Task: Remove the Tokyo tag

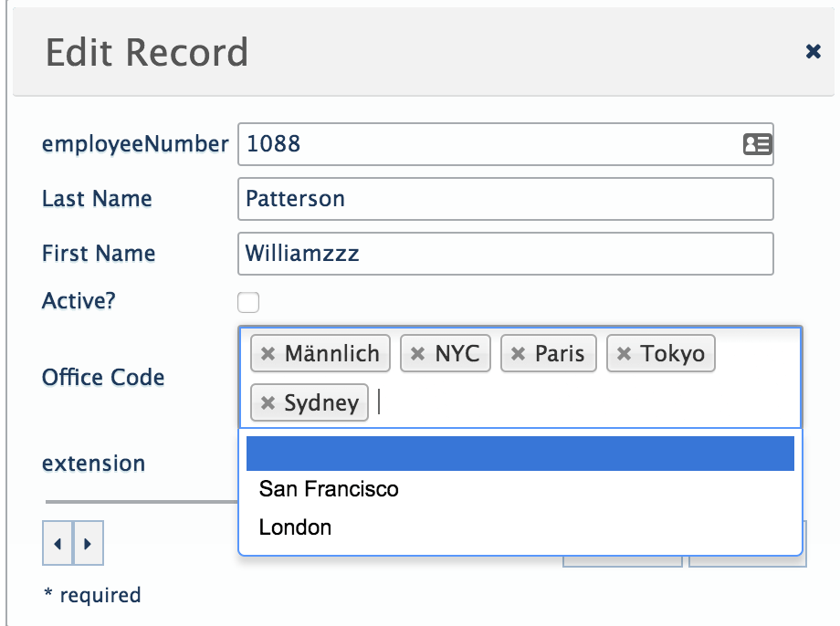Action: pyautogui.click(x=626, y=353)
